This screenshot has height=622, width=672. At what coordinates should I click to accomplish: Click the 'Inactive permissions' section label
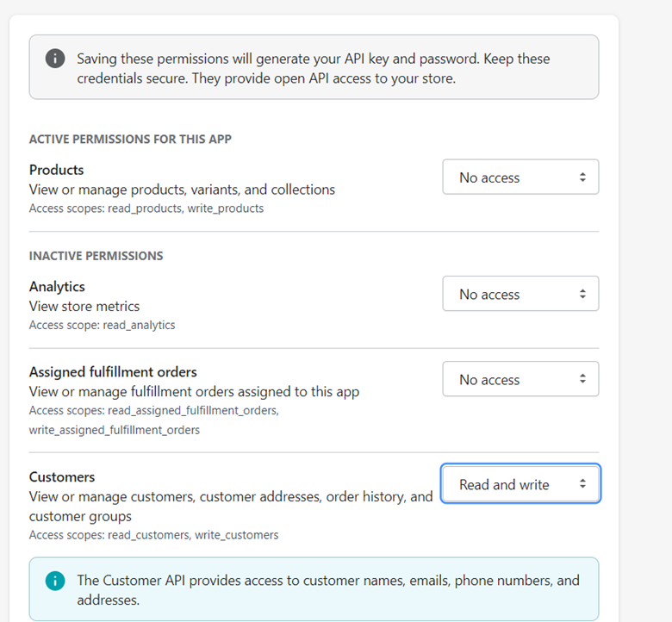pos(96,256)
